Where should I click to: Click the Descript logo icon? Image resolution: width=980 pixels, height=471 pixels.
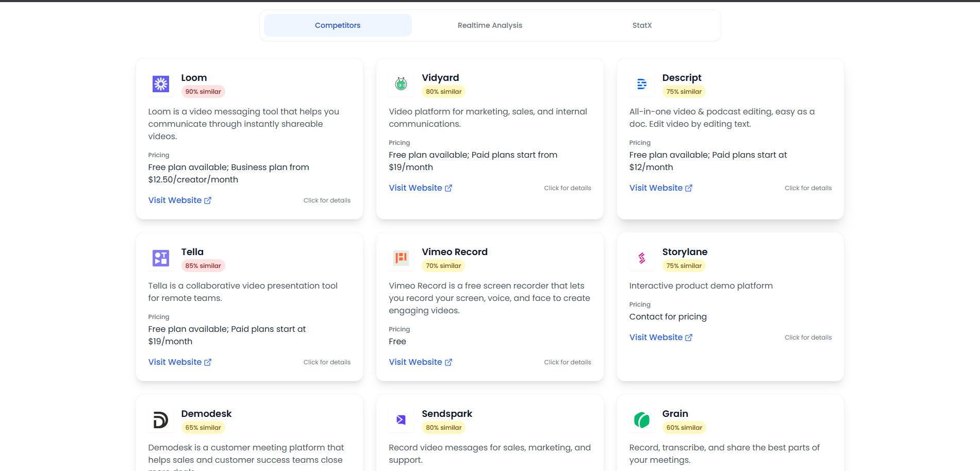pyautogui.click(x=642, y=84)
